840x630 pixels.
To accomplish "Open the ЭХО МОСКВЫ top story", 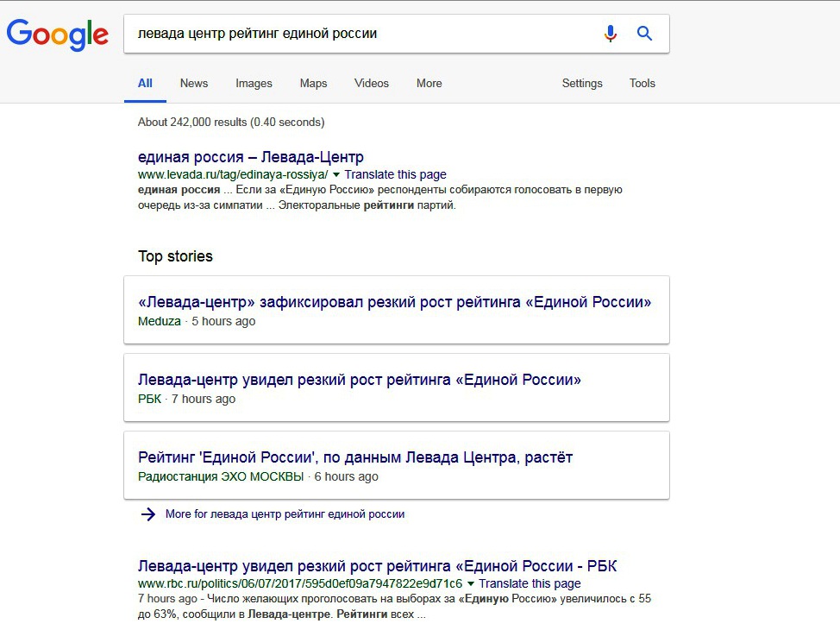I will click(397, 465).
